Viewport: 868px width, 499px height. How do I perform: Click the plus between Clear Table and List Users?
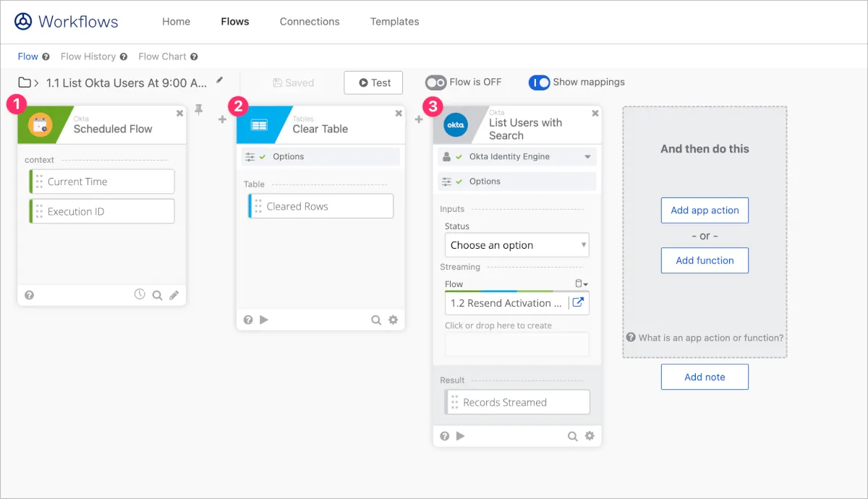coord(419,119)
